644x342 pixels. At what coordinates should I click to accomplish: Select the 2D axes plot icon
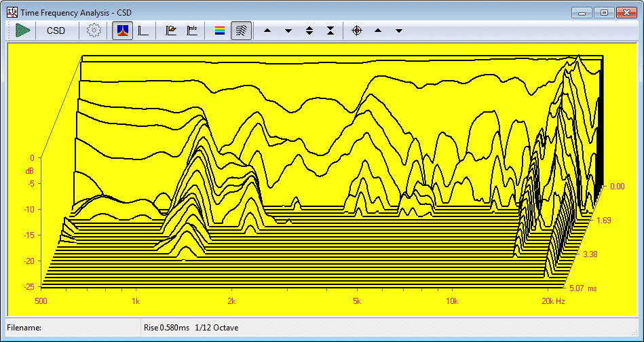143,31
